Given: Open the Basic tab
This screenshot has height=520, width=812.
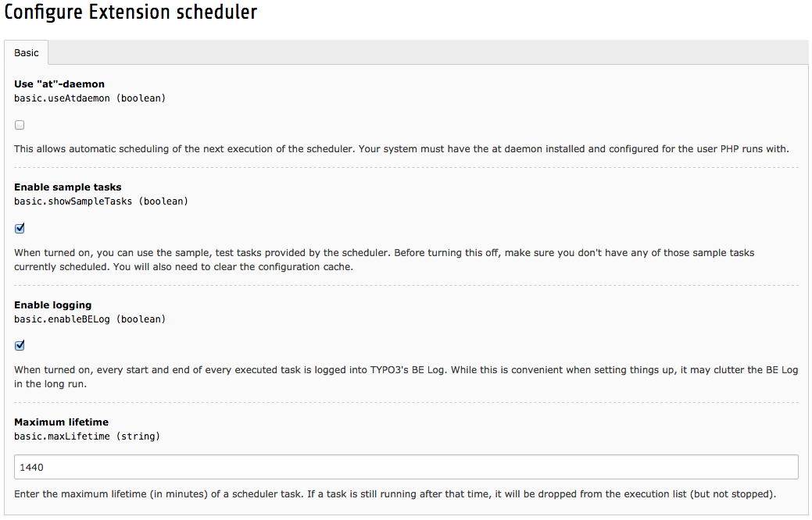Looking at the screenshot, I should coord(27,53).
